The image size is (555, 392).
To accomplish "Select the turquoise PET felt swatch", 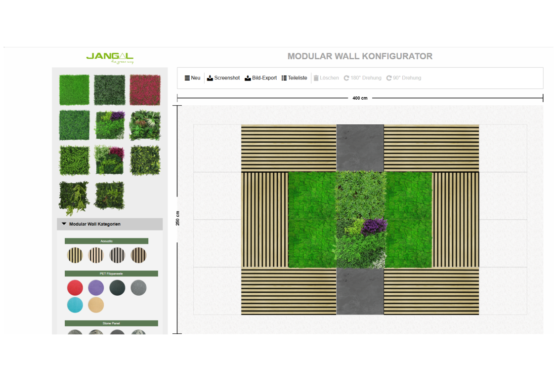I will [75, 305].
